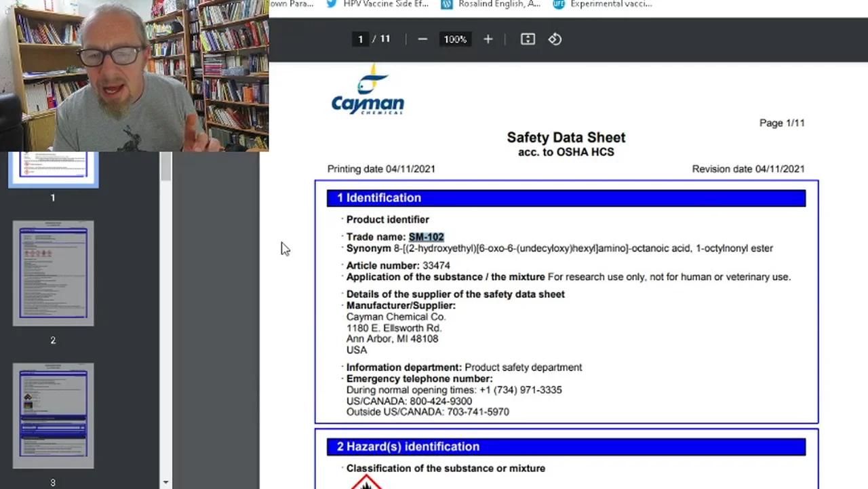Click the thumbnail sidebar scroll down arrow

coord(165,482)
